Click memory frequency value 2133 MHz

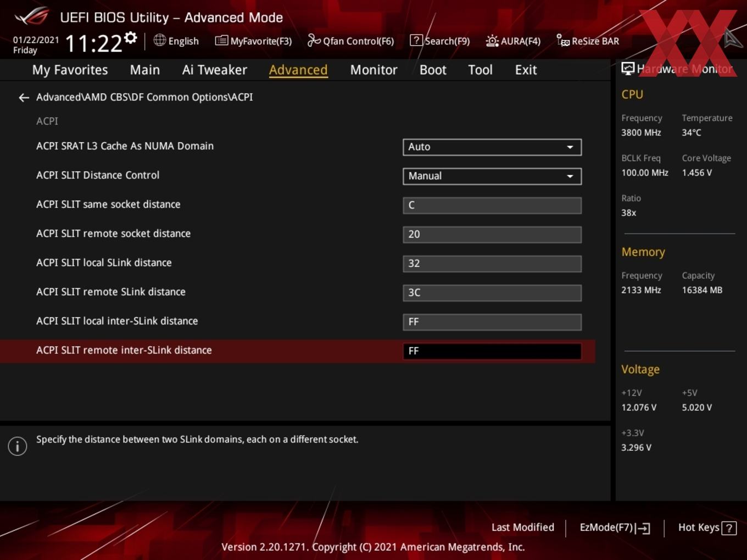click(641, 290)
